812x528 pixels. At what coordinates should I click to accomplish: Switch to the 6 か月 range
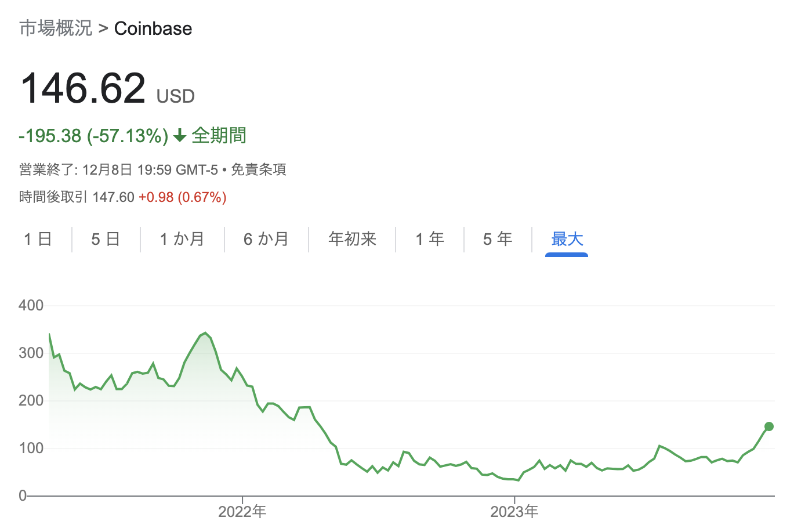[266, 238]
